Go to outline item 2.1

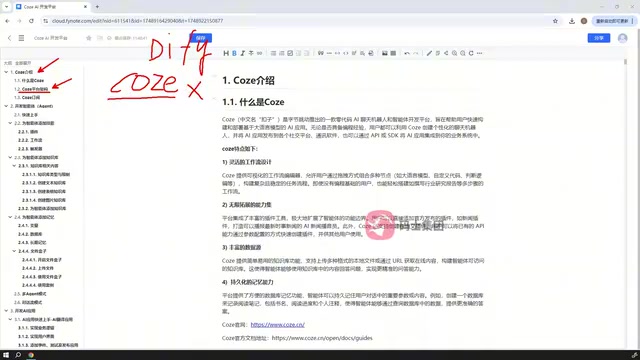(26, 115)
